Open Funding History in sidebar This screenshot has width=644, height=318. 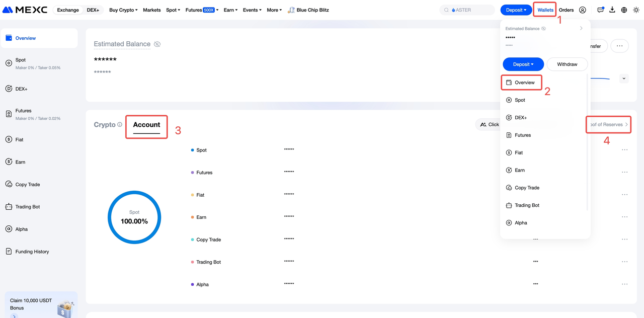click(32, 252)
